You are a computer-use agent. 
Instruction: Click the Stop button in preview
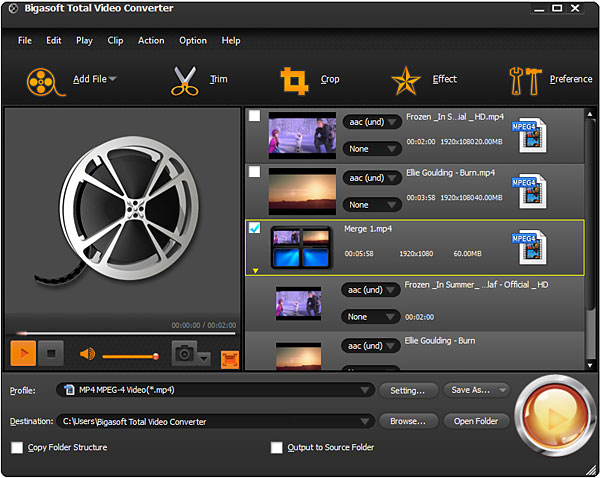tap(51, 353)
